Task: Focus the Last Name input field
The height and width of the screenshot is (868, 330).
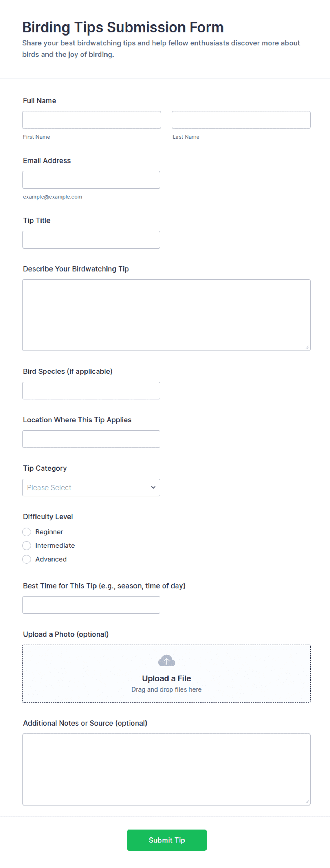Action: click(x=241, y=120)
